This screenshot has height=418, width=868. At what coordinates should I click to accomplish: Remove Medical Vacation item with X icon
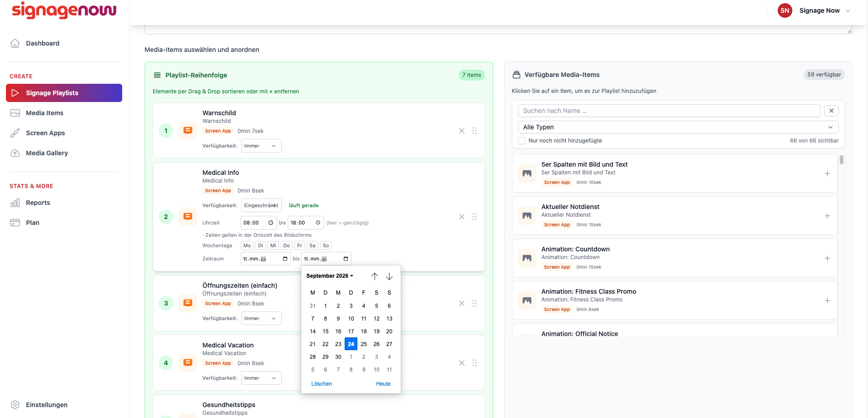tap(462, 363)
